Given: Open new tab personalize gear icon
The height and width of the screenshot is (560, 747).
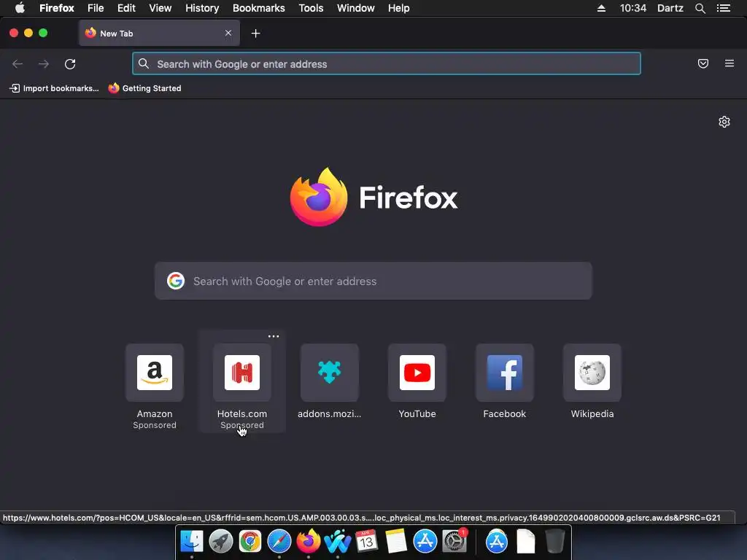Looking at the screenshot, I should coord(724,122).
